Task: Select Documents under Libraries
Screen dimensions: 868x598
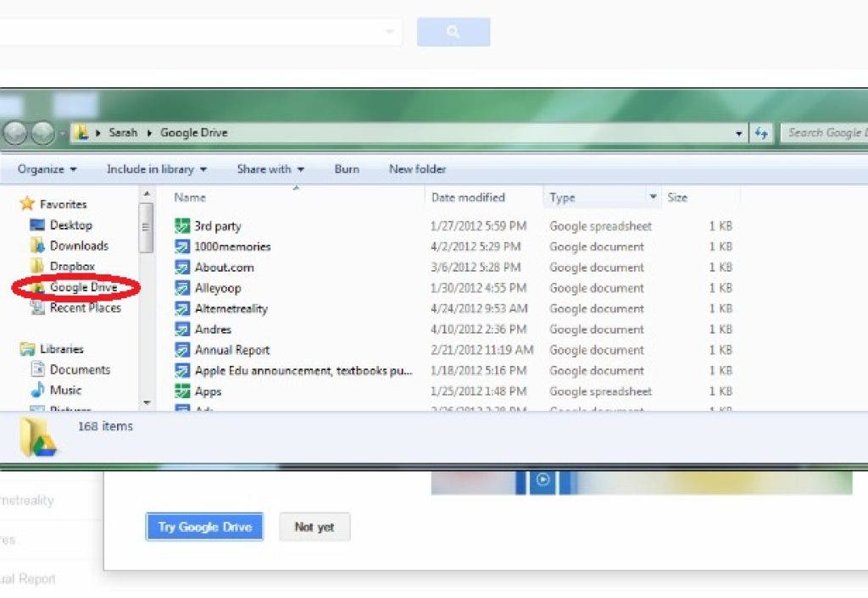Action: coord(80,369)
